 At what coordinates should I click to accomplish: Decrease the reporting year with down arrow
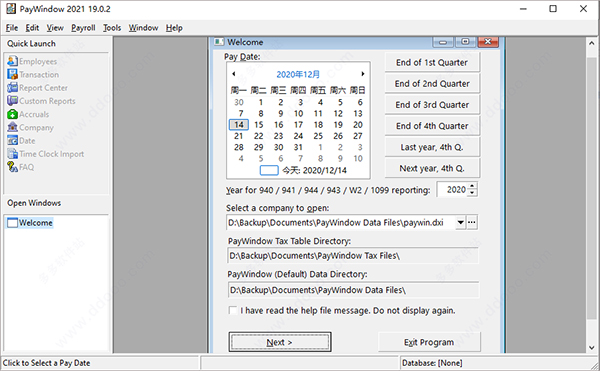(x=472, y=193)
